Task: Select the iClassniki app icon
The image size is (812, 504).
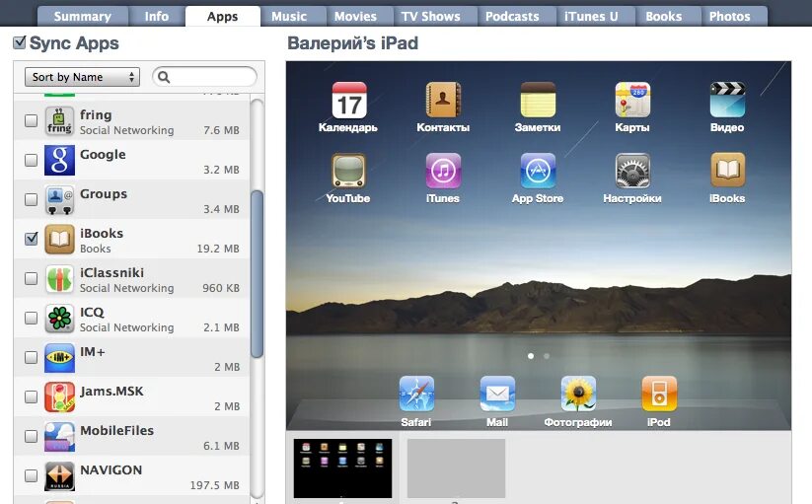Action: tap(59, 278)
